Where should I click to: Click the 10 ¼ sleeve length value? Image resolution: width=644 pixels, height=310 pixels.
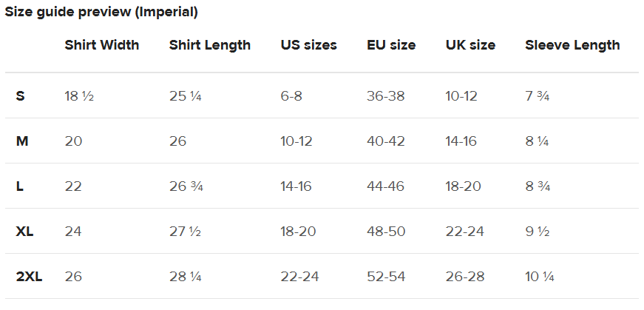(540, 277)
